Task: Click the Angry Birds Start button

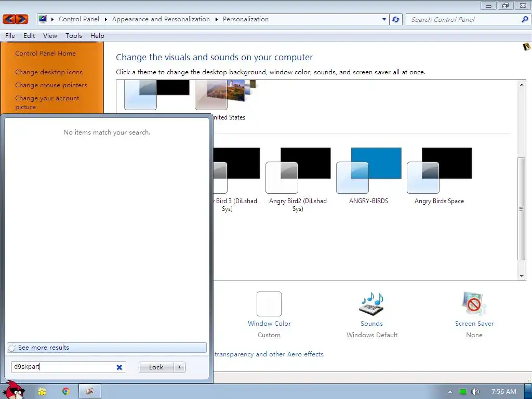Action: pyautogui.click(x=14, y=390)
